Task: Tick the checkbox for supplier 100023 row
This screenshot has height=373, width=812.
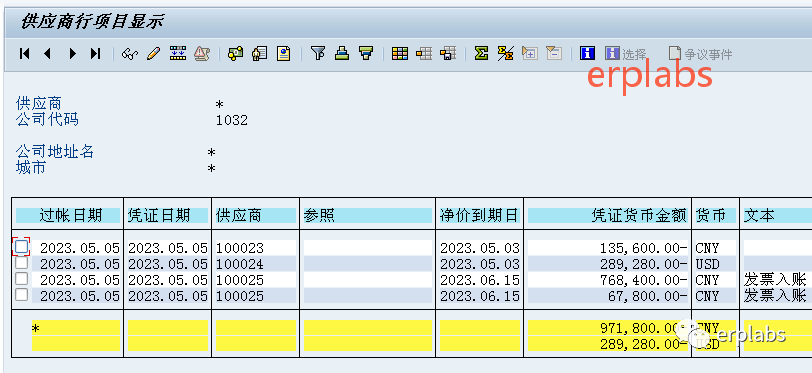Action: [x=21, y=247]
